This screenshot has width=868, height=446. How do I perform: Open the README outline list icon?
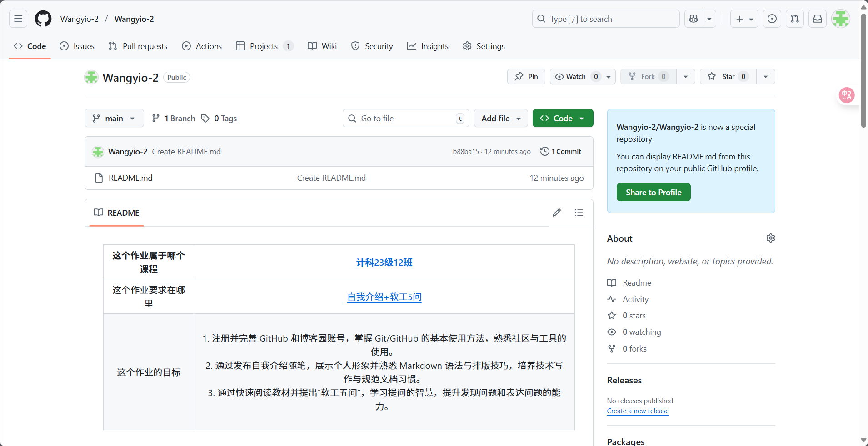pos(579,213)
